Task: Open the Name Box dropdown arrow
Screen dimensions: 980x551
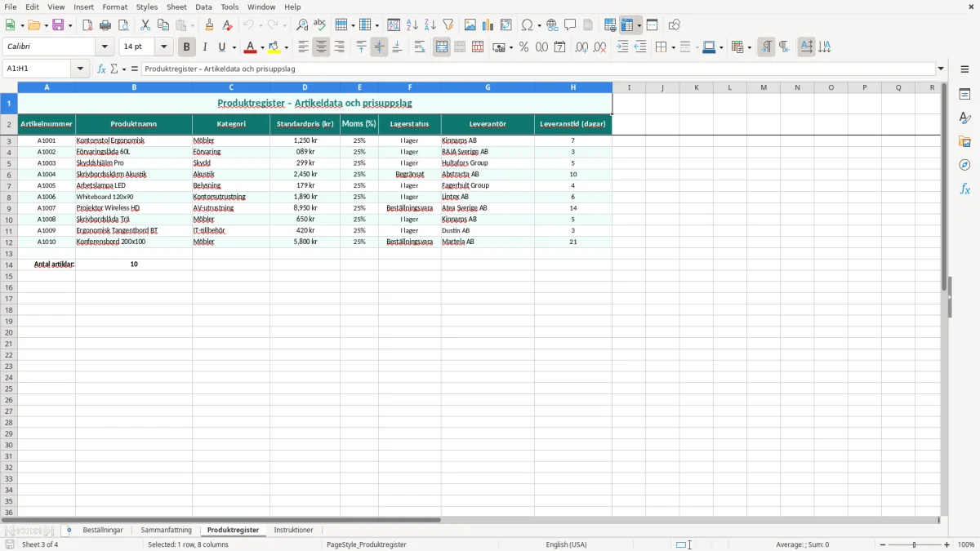Action: pyautogui.click(x=80, y=69)
